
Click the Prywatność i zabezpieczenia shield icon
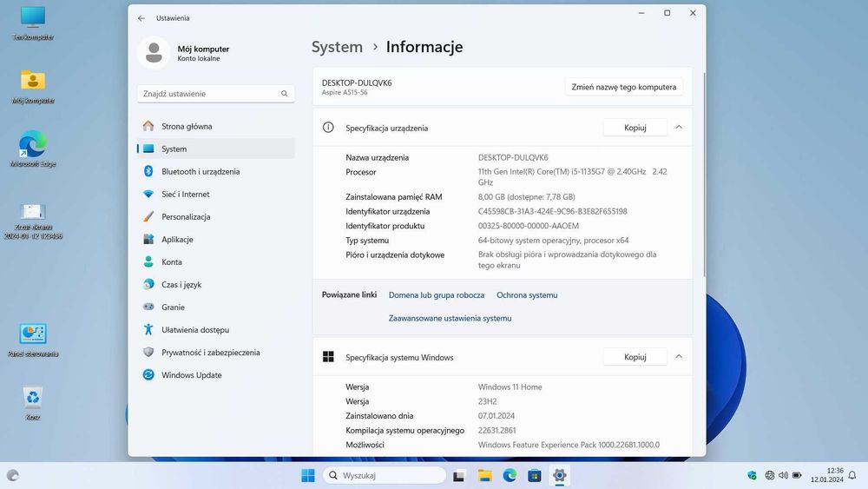click(148, 353)
